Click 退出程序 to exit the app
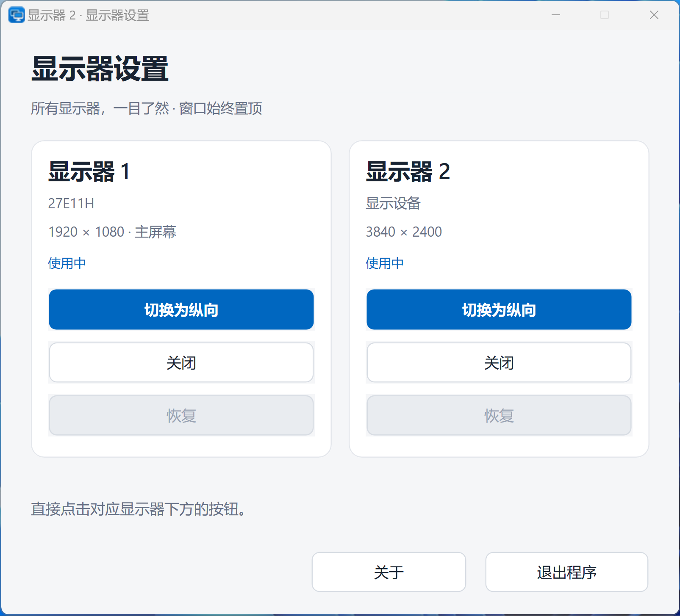This screenshot has width=680, height=616. coord(567,572)
